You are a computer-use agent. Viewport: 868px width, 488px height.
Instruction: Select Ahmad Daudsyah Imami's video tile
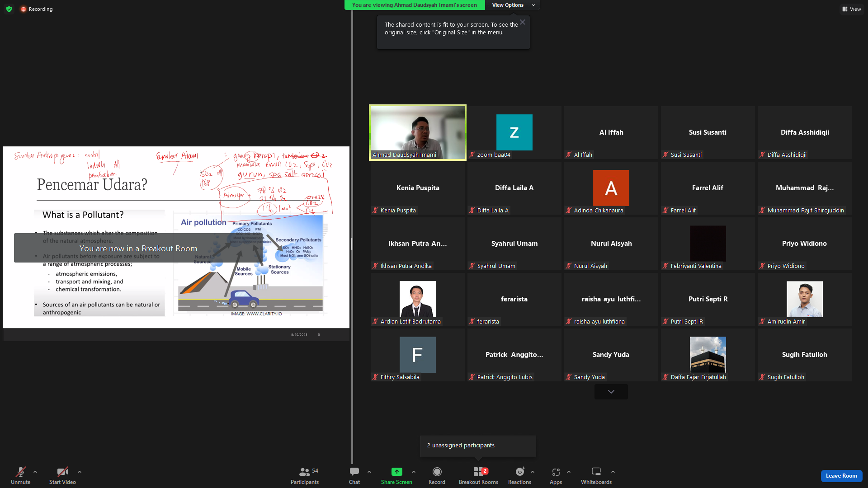(418, 133)
